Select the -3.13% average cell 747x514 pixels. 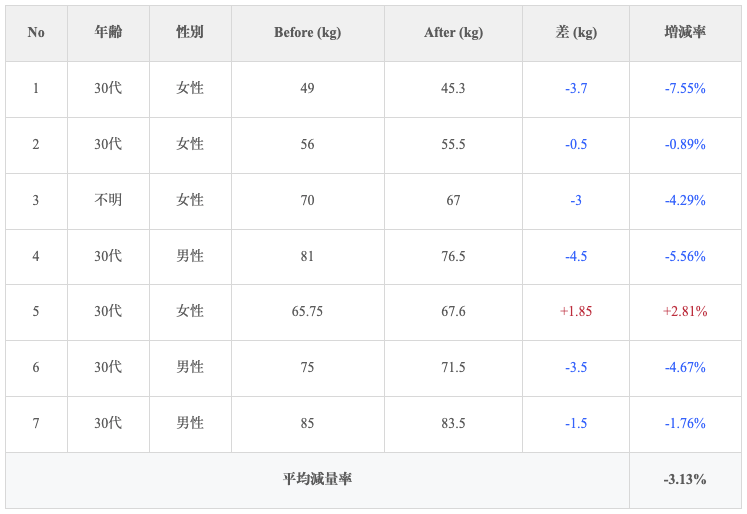685,480
